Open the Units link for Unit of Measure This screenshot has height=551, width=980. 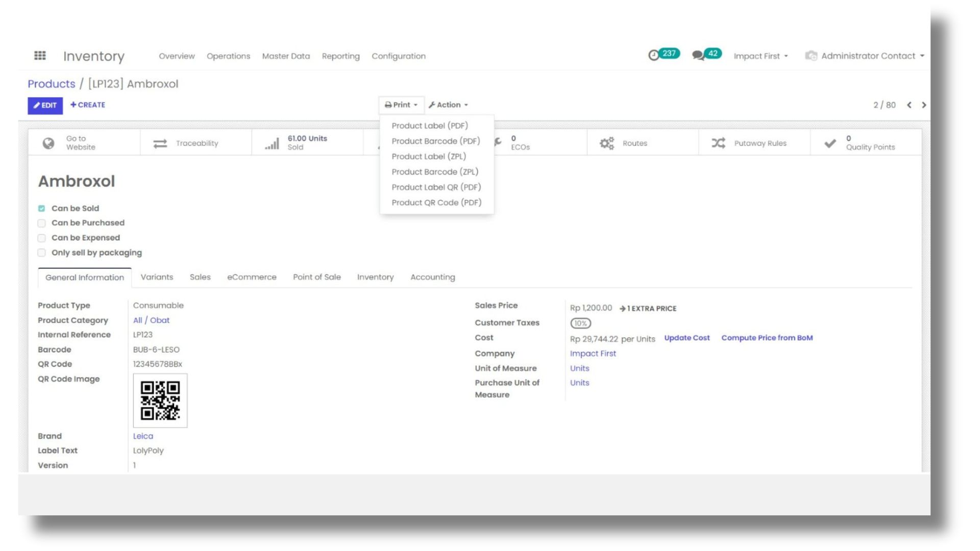pos(579,368)
